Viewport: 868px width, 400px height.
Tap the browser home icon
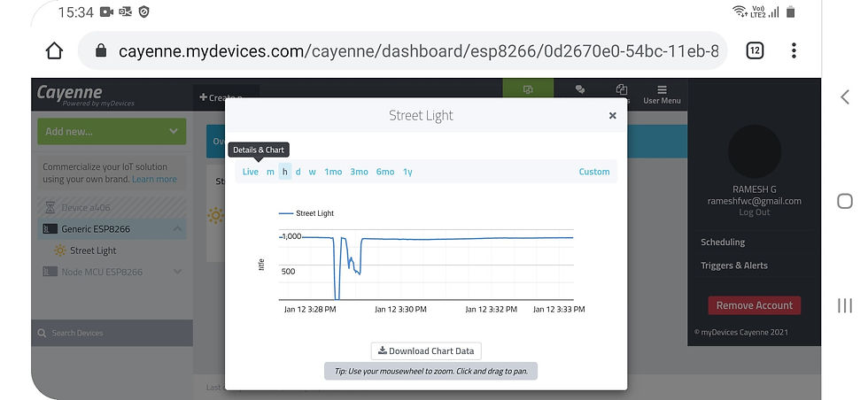[x=54, y=51]
